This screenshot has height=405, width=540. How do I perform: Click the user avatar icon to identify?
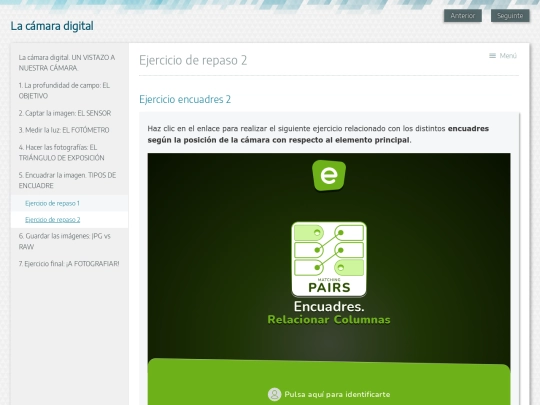pos(274,394)
